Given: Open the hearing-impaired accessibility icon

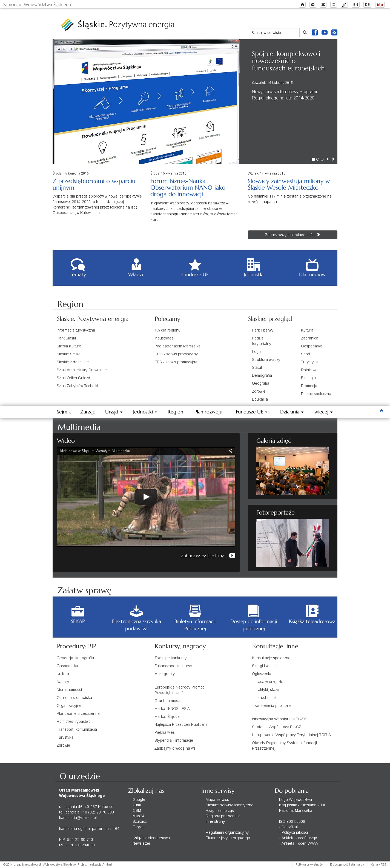Looking at the screenshot, I should coord(344,5).
